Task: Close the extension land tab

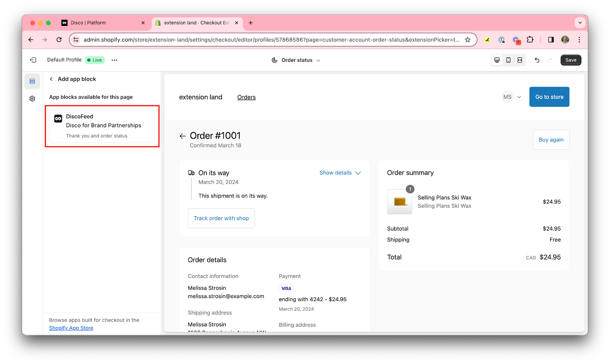Action: point(237,23)
